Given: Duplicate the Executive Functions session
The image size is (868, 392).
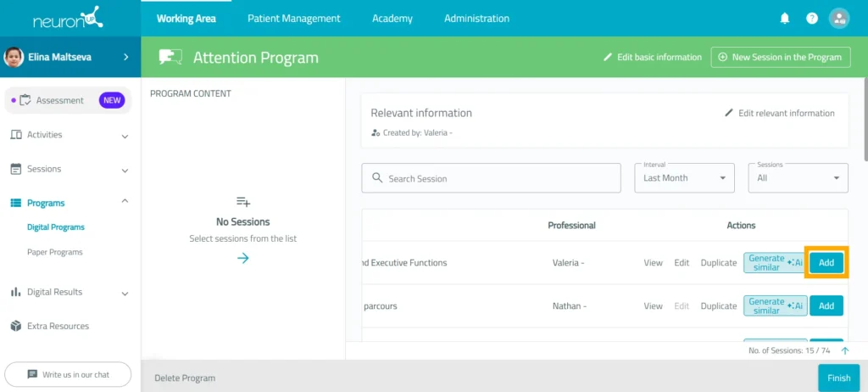Looking at the screenshot, I should click(719, 263).
